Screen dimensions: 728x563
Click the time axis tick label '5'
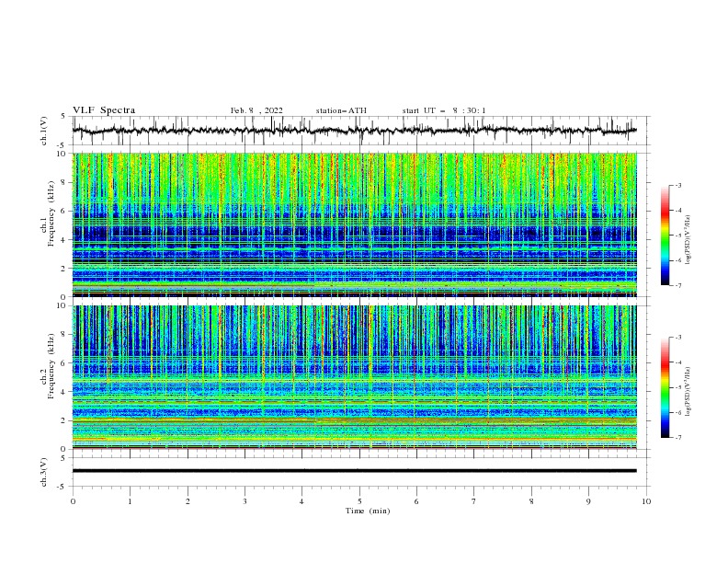[359, 501]
